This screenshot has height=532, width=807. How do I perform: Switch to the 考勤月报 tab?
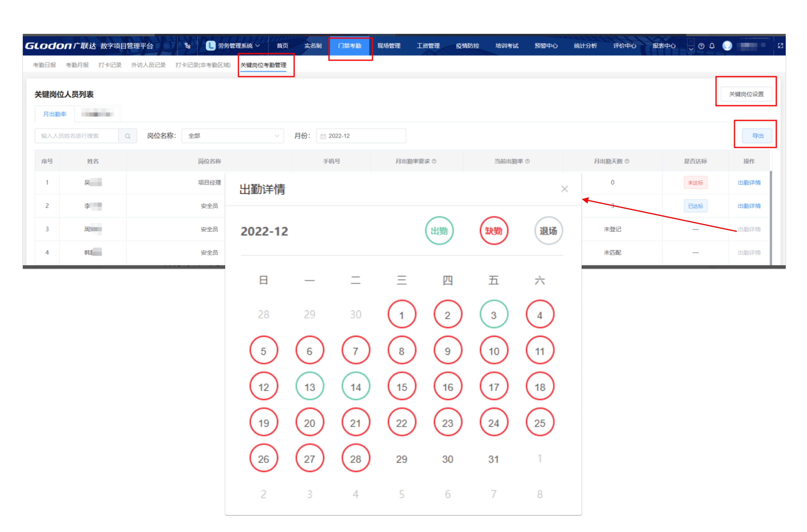tap(77, 65)
